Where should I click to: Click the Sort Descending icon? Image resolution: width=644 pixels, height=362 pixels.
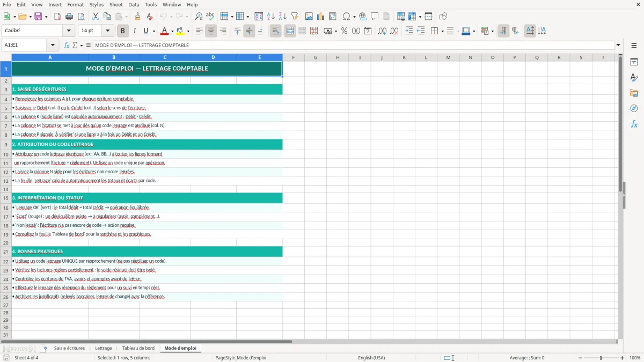(283, 17)
